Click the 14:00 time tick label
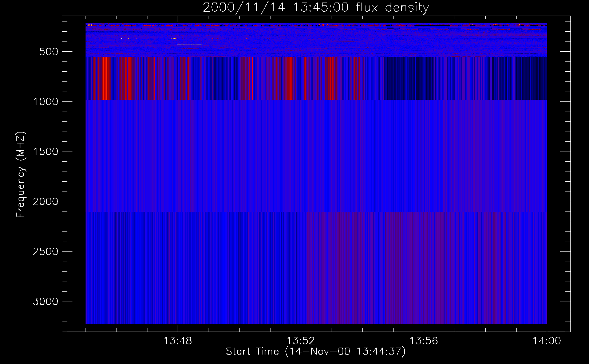Viewport: 589px width, 364px height. coord(547,341)
